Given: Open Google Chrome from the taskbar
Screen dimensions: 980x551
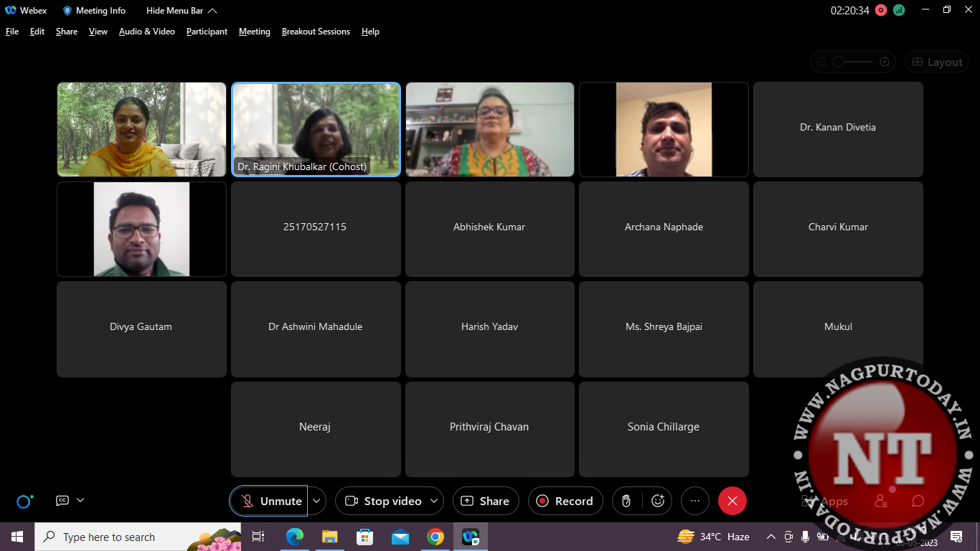Looking at the screenshot, I should [x=435, y=537].
